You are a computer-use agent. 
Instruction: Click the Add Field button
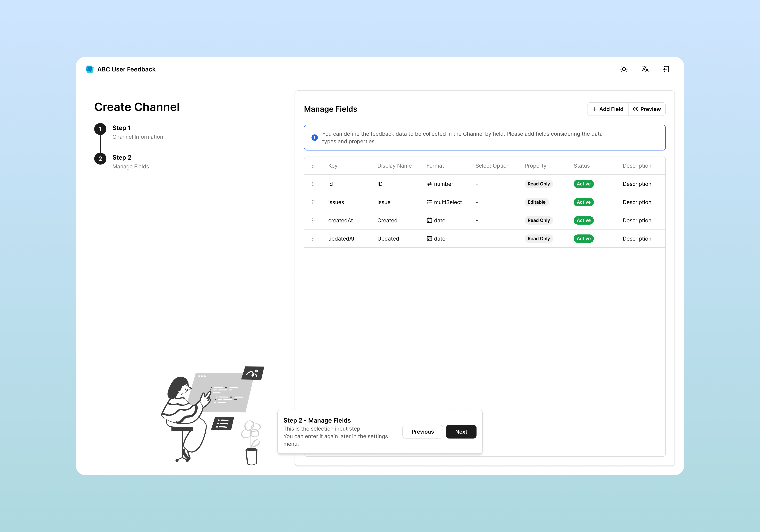click(608, 109)
